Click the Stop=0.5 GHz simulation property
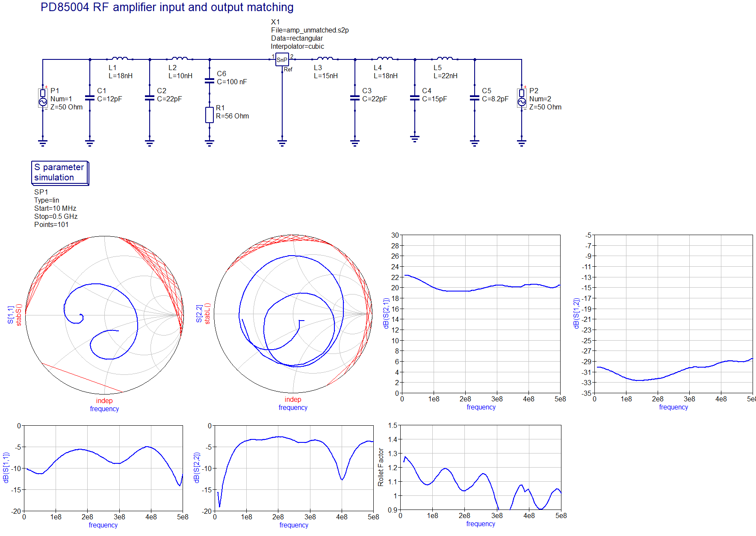 pyautogui.click(x=56, y=216)
